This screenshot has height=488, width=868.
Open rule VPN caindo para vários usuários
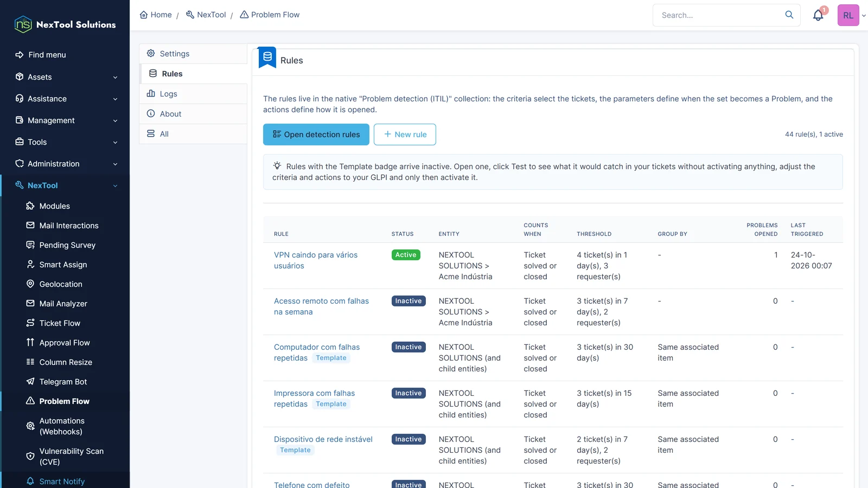coord(316,260)
